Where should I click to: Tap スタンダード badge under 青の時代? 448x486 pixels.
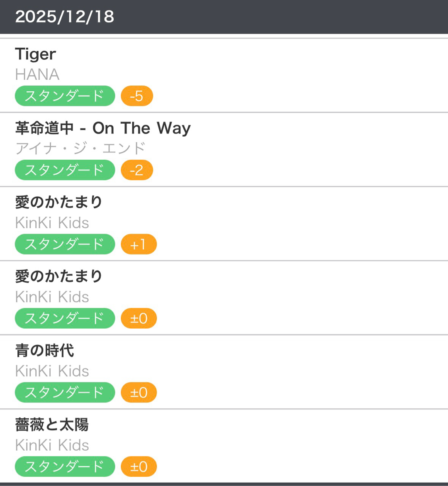coord(65,393)
